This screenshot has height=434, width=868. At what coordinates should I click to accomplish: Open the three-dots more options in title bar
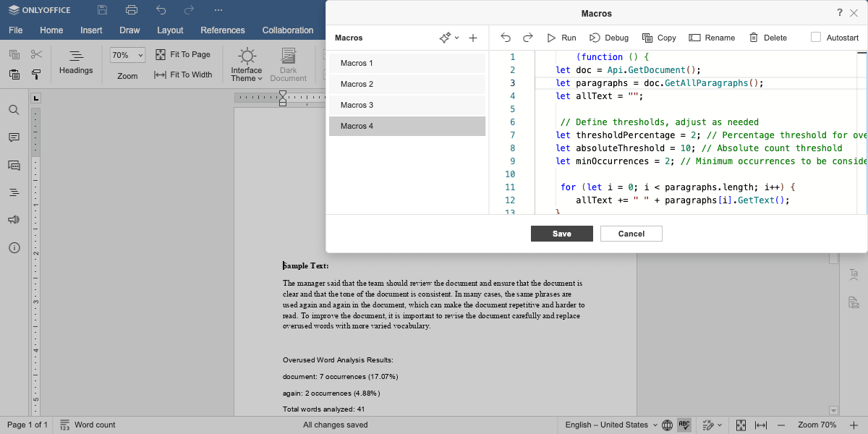coord(218,10)
